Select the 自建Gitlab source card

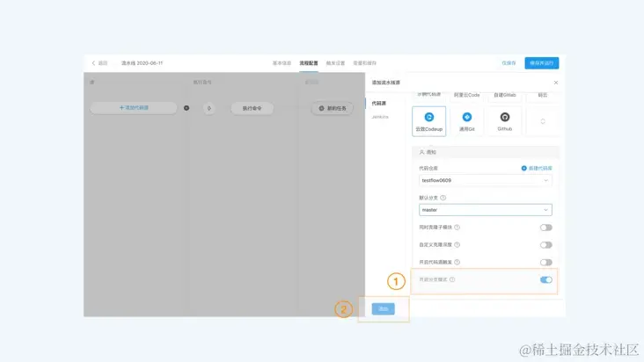505,95
